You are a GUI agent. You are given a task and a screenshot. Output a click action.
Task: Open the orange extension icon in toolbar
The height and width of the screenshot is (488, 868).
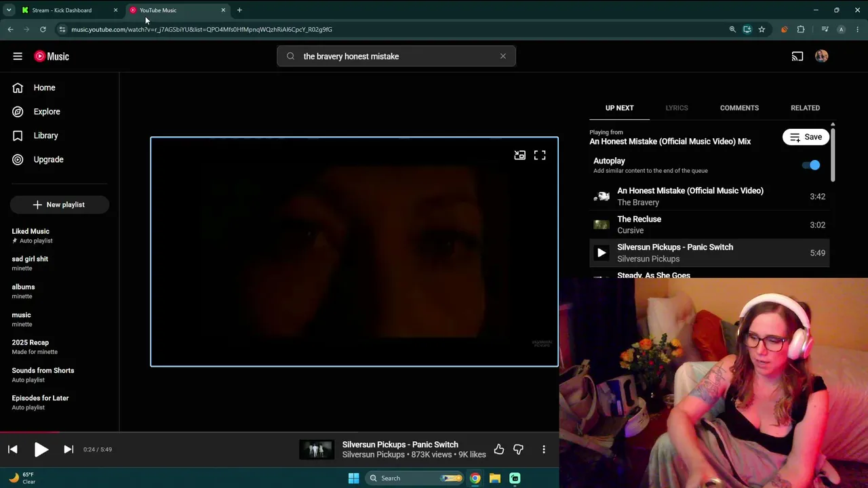click(x=785, y=29)
